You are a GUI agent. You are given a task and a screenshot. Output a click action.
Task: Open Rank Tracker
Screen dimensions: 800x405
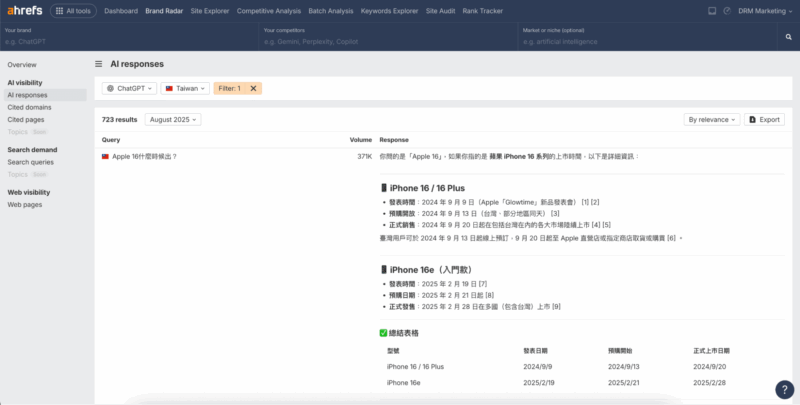tap(483, 11)
